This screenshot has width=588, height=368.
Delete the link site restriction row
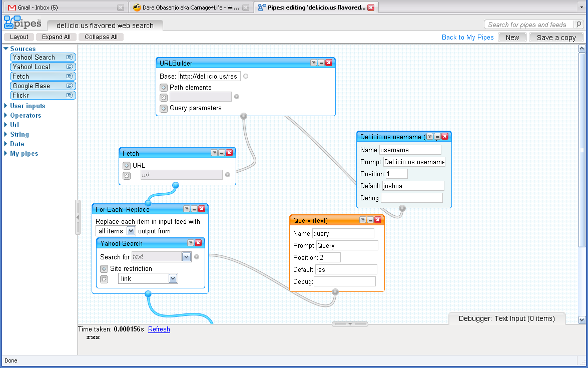coord(104,279)
